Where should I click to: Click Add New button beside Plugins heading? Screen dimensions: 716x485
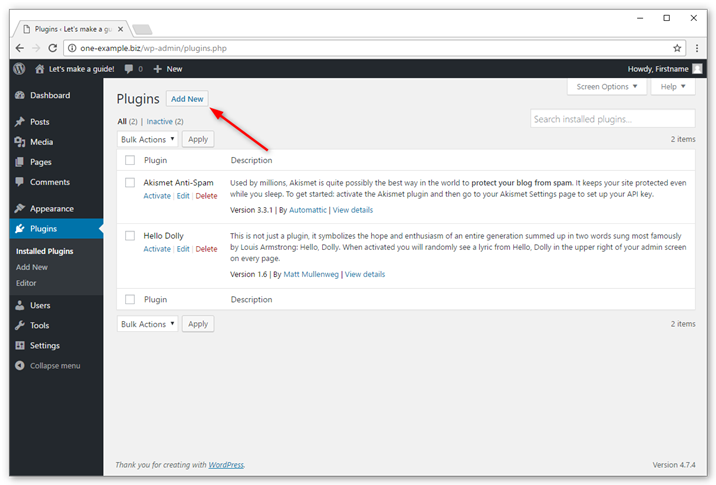point(187,99)
